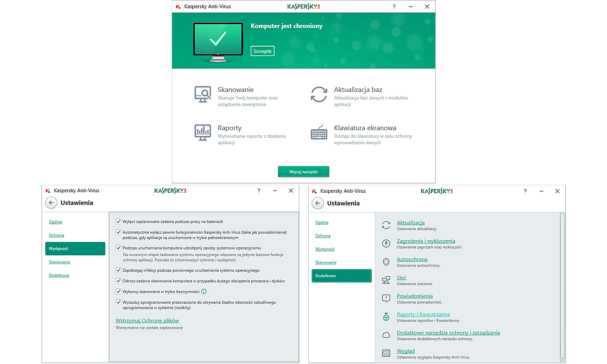Select Ogólne tab in Dodatkowe settings window
607x364 pixels.
(x=322, y=223)
